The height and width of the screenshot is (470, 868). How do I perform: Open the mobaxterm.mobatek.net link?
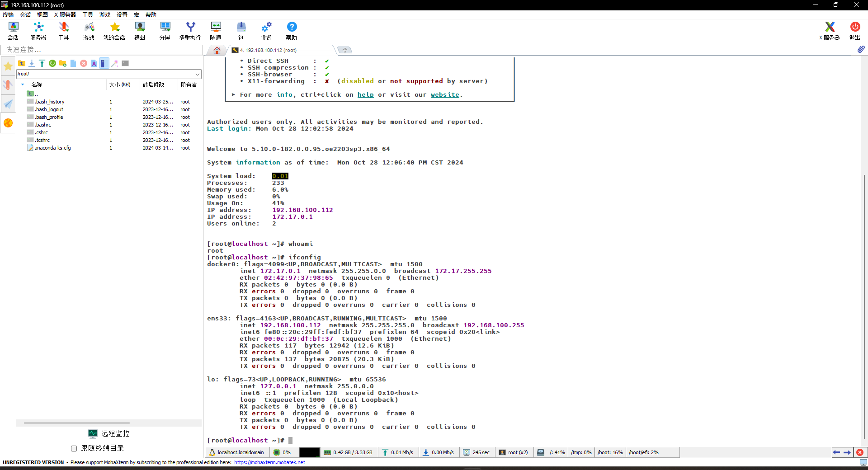269,462
